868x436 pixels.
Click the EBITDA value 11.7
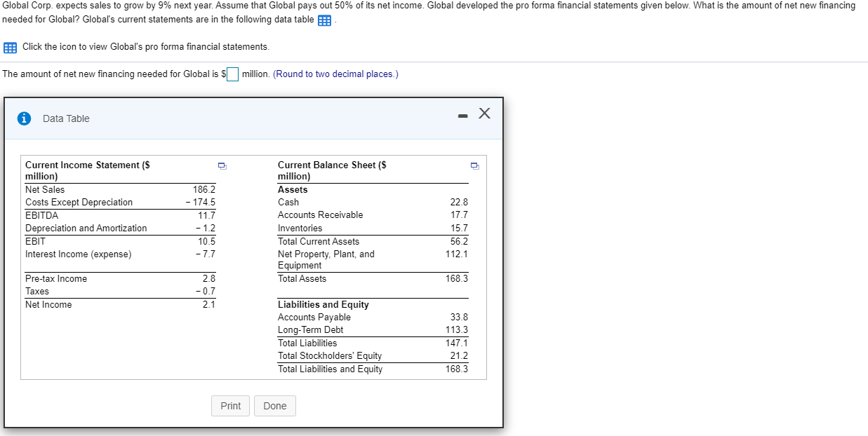[207, 215]
